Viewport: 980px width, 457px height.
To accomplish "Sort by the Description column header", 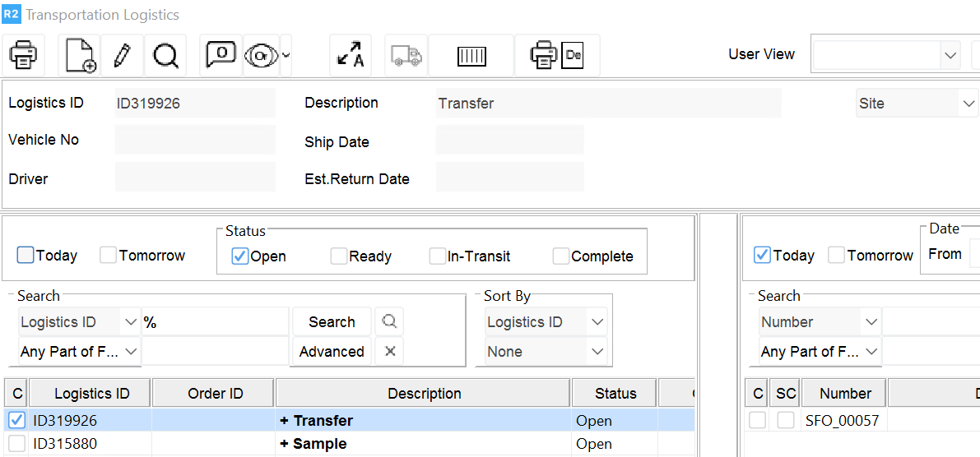I will coord(424,394).
